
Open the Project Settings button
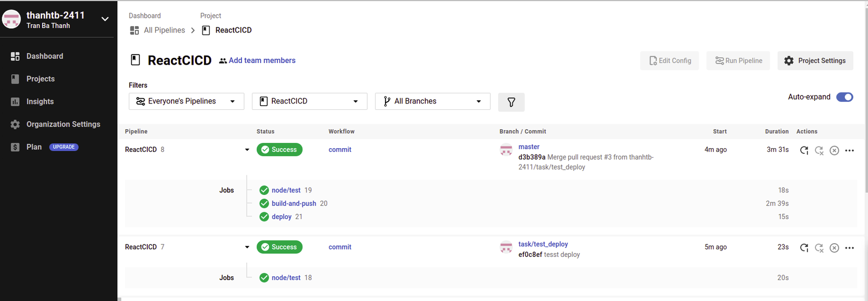click(x=815, y=60)
